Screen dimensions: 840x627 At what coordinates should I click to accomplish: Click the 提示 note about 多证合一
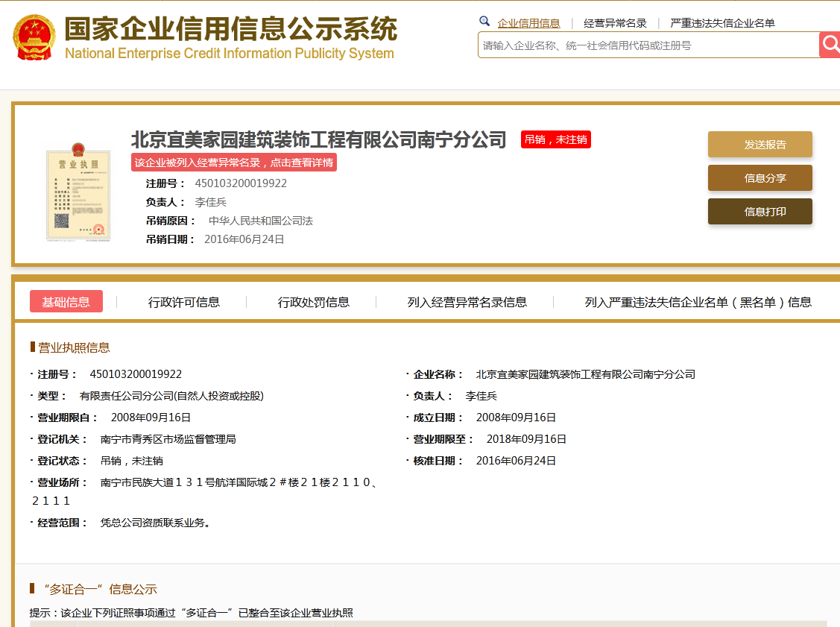click(x=192, y=613)
